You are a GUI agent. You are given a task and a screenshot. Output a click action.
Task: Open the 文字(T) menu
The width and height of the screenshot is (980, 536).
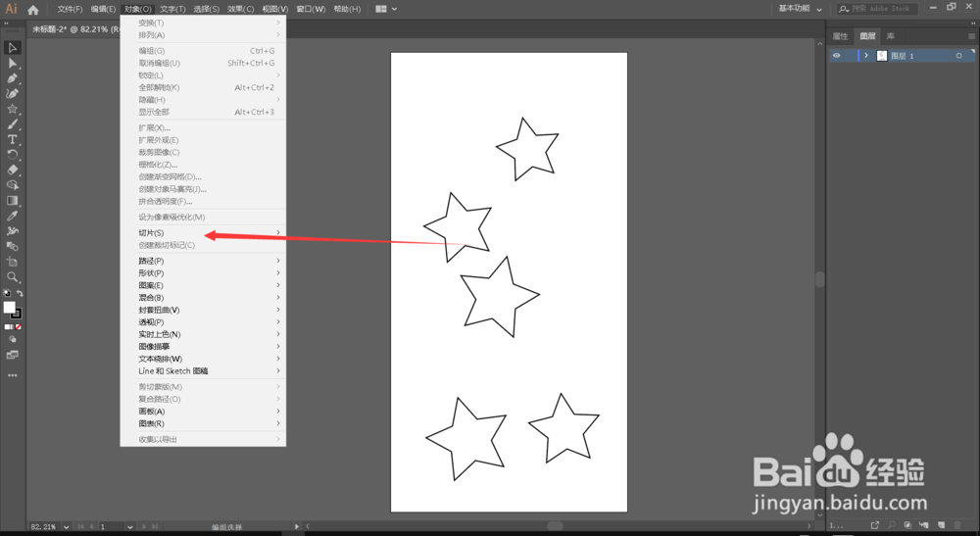(171, 9)
